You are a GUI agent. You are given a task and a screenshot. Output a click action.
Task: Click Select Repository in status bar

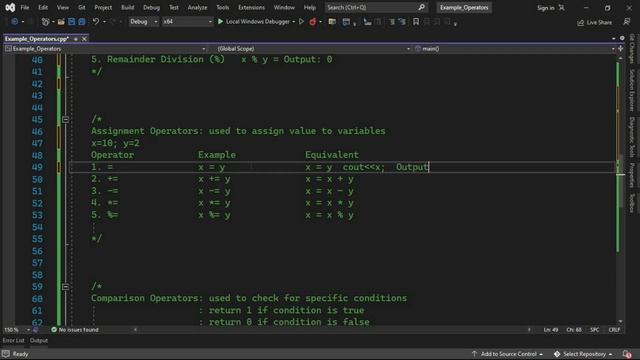pyautogui.click(x=583, y=354)
